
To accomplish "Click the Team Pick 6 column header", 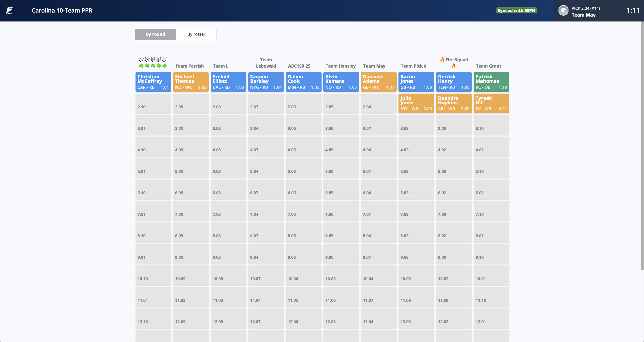I will click(x=413, y=66).
